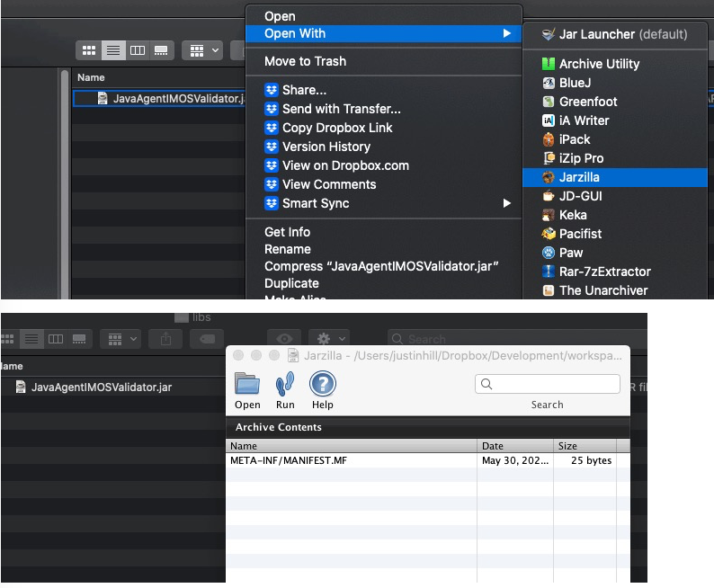Open group-by dropdown in upper Finder toolbar

point(202,50)
